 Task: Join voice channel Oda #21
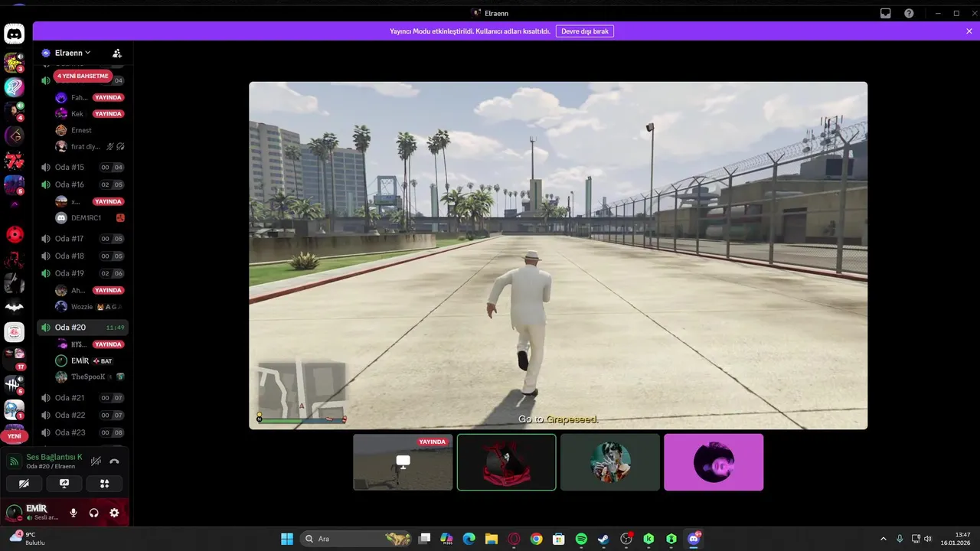(x=83, y=398)
